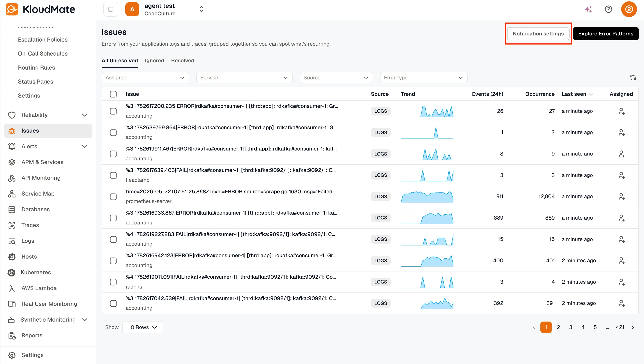644x364 pixels.
Task: Open Service Map from sidebar
Action: (x=38, y=194)
